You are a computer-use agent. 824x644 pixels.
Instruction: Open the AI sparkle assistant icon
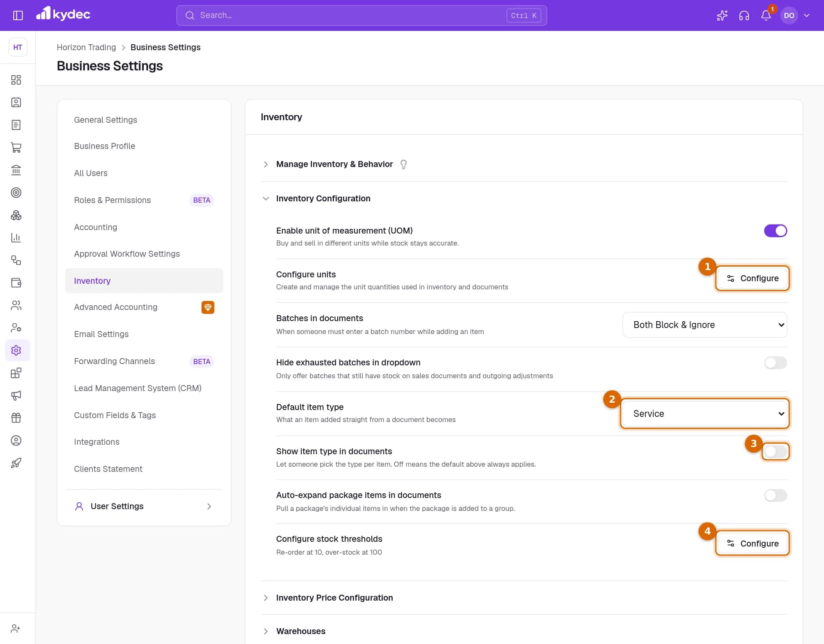[722, 15]
